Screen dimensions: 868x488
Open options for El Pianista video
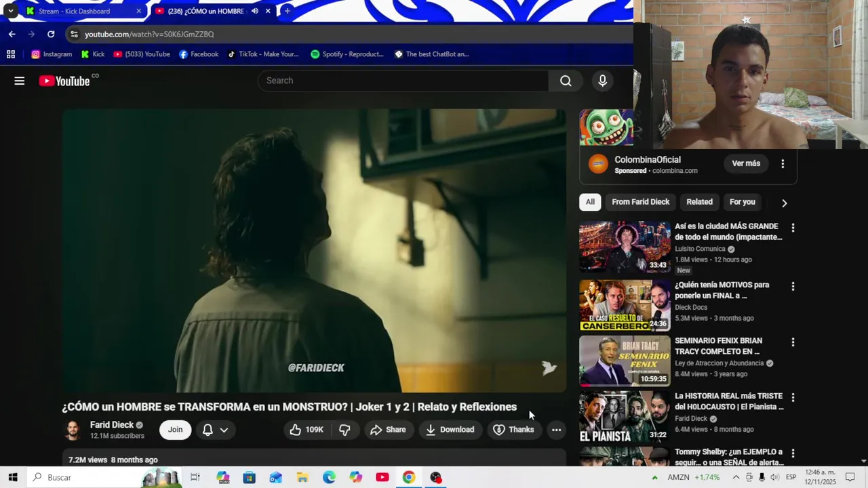pyautogui.click(x=793, y=398)
